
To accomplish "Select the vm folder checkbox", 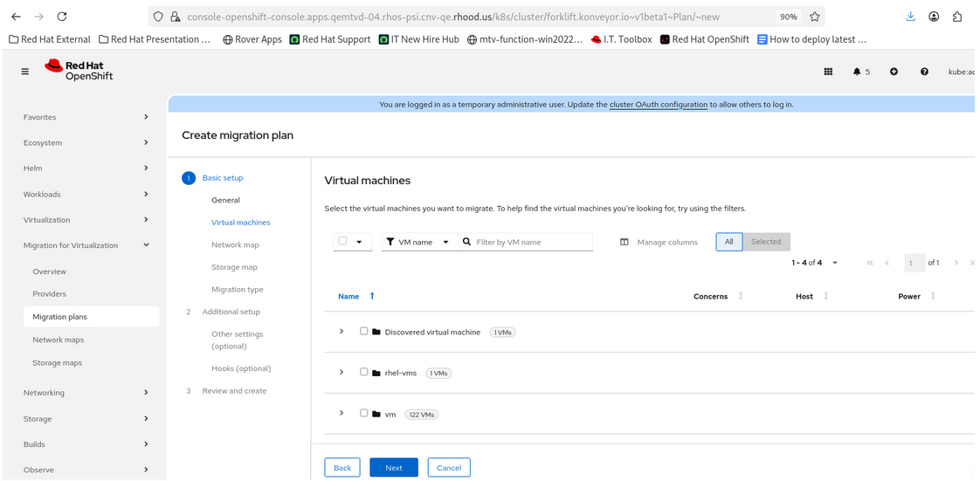I will point(364,413).
